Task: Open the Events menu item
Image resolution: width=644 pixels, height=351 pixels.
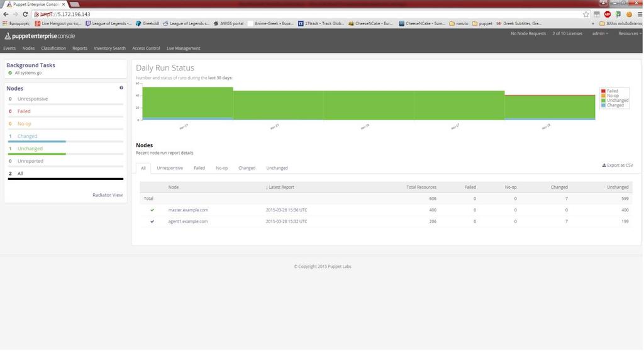Action: click(9, 48)
